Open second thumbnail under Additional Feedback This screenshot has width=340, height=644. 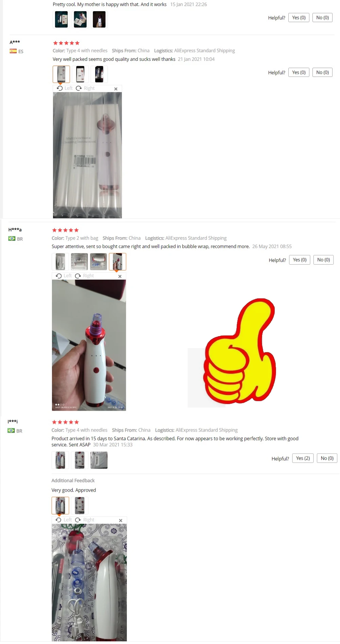coord(80,506)
